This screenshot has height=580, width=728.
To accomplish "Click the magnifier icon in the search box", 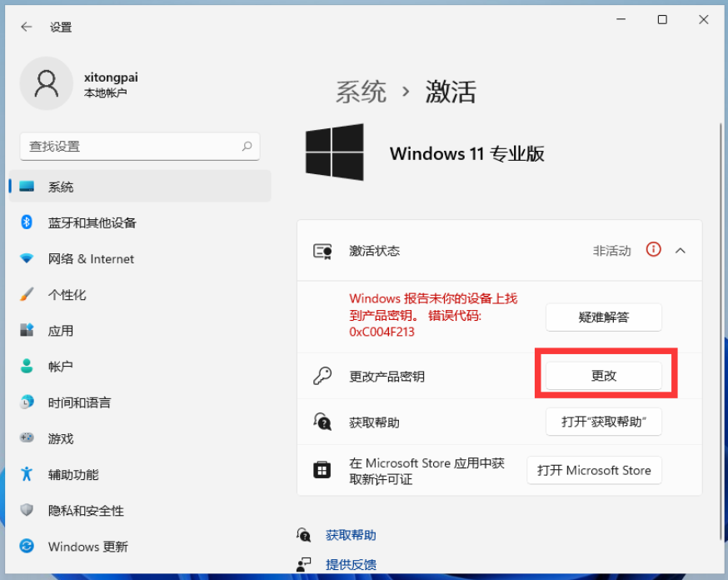I will tap(247, 145).
